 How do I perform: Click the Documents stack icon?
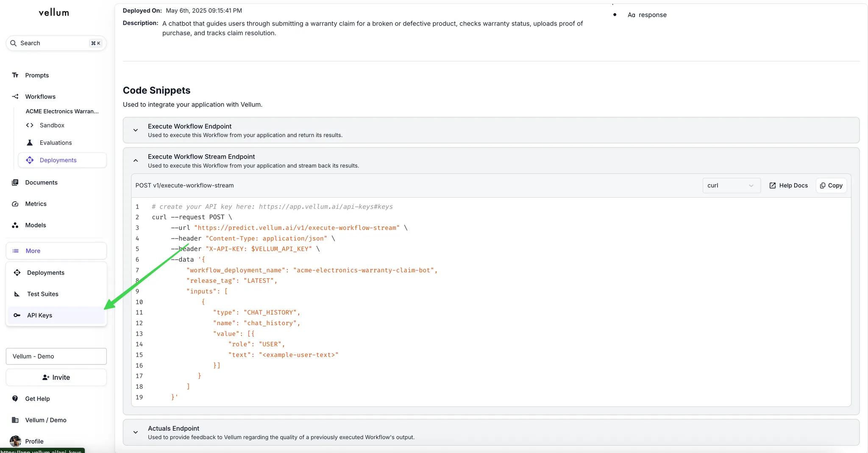15,182
